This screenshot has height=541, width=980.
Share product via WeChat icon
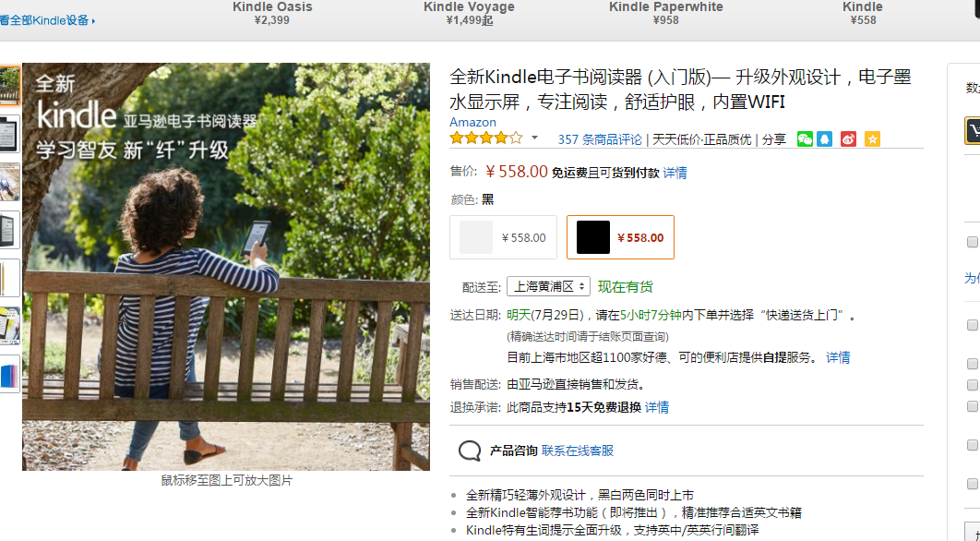click(805, 138)
